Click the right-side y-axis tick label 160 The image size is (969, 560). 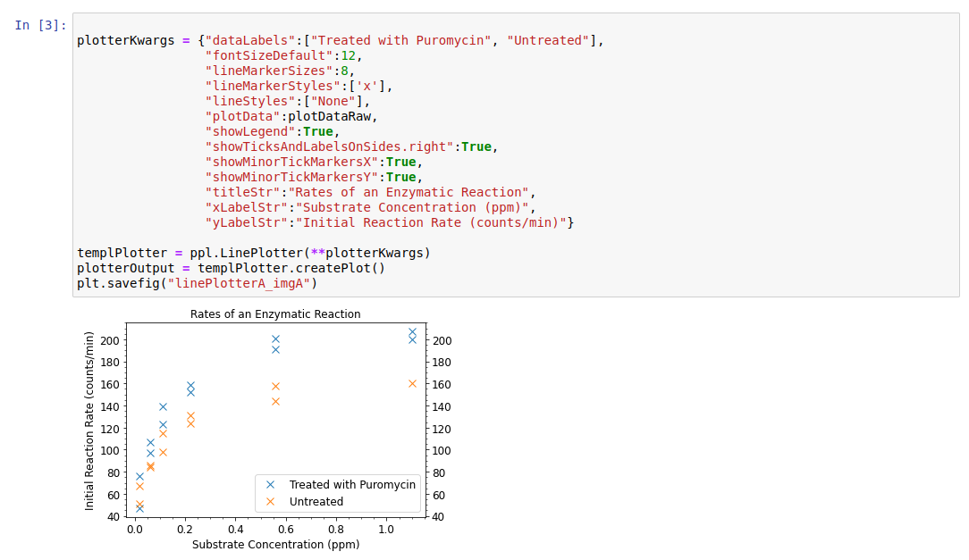click(x=442, y=385)
